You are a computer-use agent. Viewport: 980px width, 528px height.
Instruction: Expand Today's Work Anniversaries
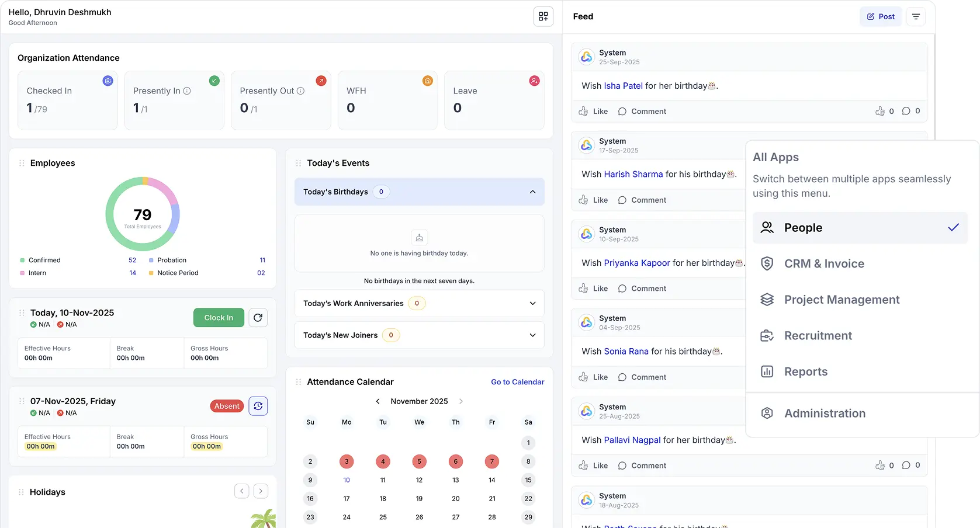click(532, 303)
